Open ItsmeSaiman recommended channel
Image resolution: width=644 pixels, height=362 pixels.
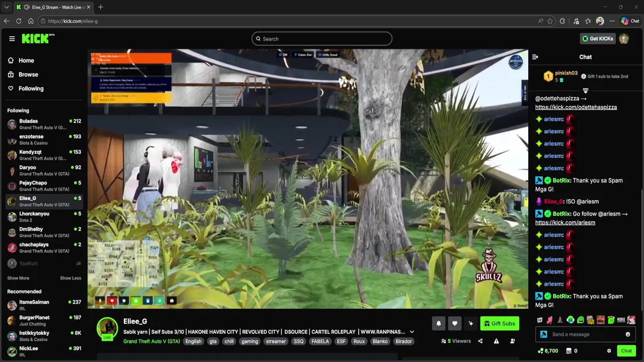pyautogui.click(x=44, y=305)
